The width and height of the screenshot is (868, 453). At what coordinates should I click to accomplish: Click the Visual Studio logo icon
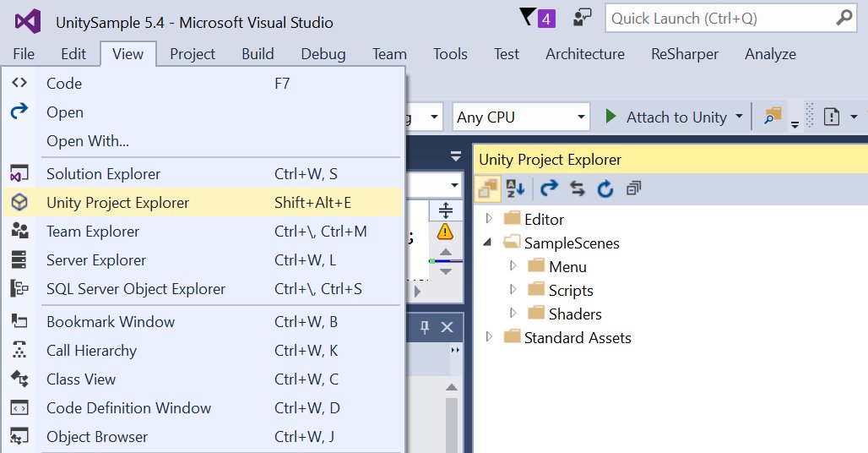28,22
